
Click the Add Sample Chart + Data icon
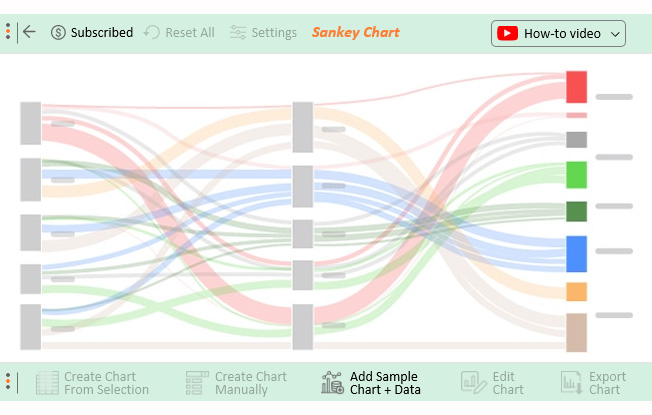pos(332,383)
